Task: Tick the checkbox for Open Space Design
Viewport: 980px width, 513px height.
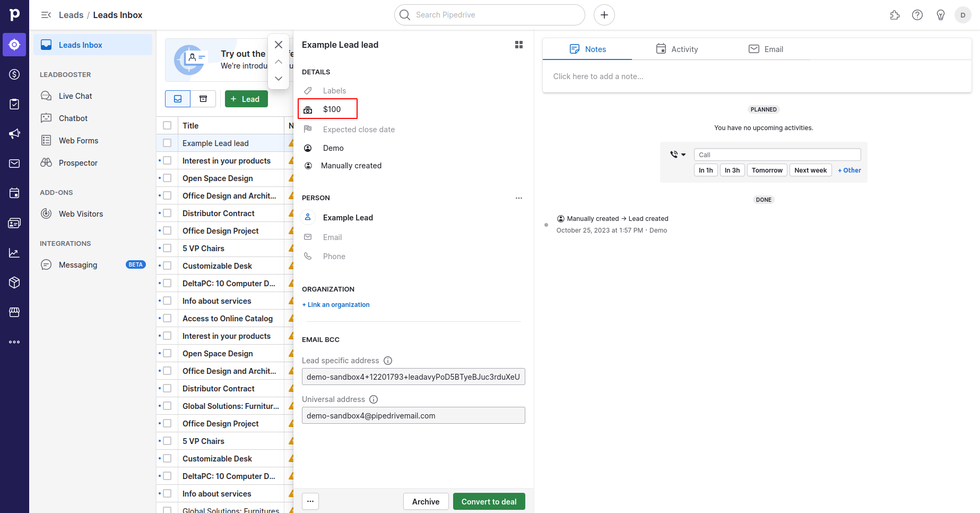Action: coord(167,178)
